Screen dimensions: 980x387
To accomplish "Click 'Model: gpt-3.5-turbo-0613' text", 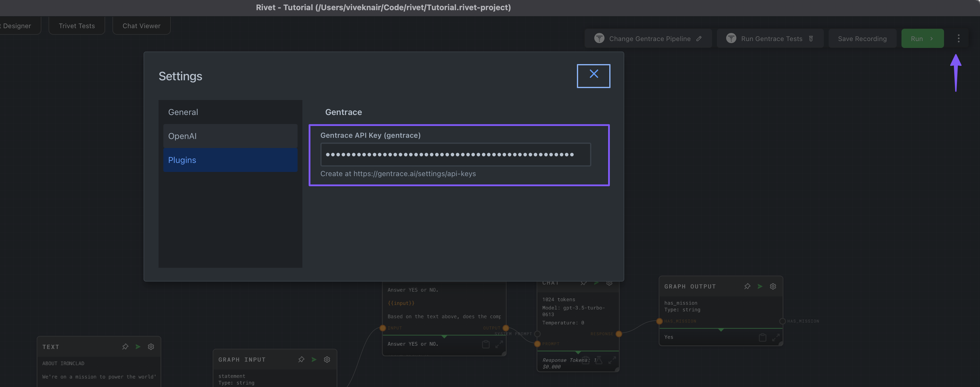I will (x=573, y=311).
